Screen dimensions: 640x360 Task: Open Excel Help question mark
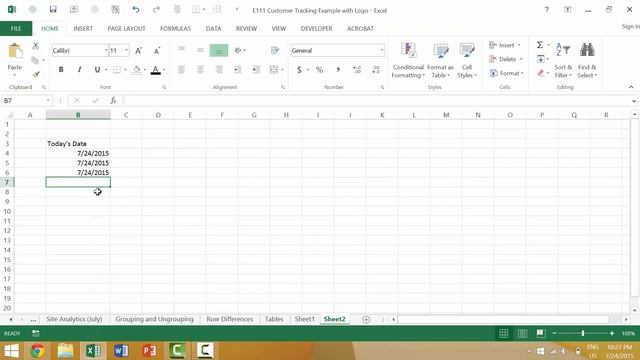[546, 10]
